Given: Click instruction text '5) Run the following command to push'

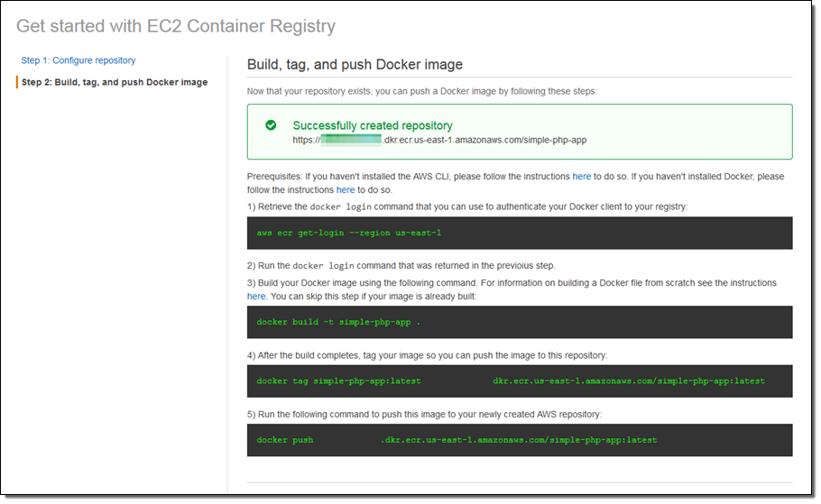Looking at the screenshot, I should tap(424, 415).
